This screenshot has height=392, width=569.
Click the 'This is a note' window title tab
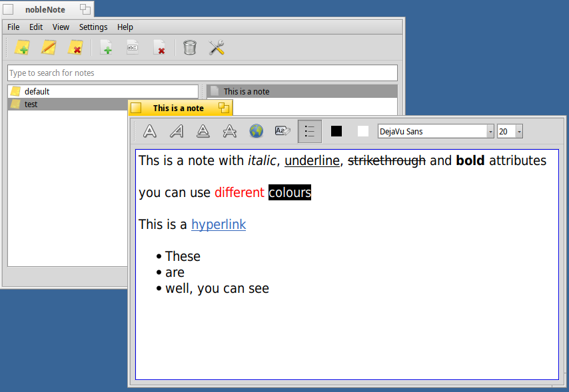pyautogui.click(x=178, y=108)
